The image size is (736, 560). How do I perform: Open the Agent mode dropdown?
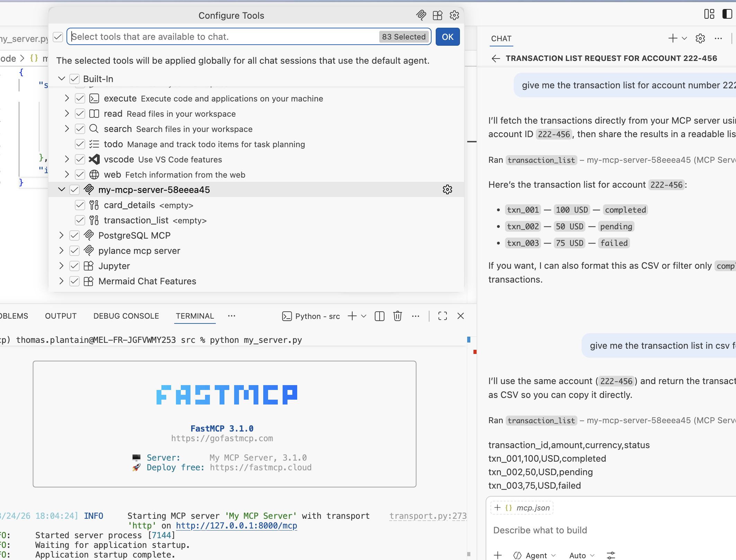coord(534,555)
